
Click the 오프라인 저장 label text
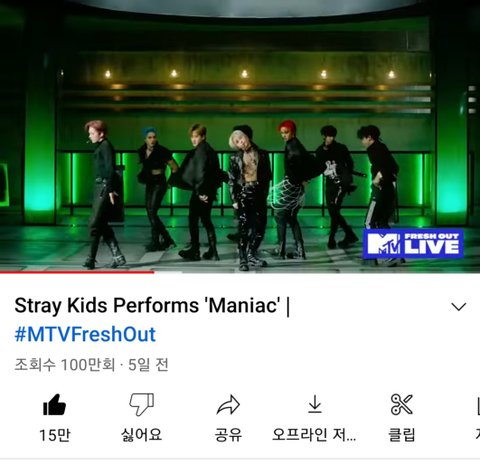(x=314, y=435)
